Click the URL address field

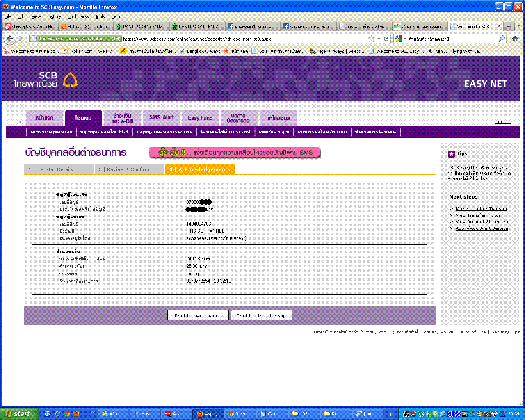pyautogui.click(x=244, y=39)
